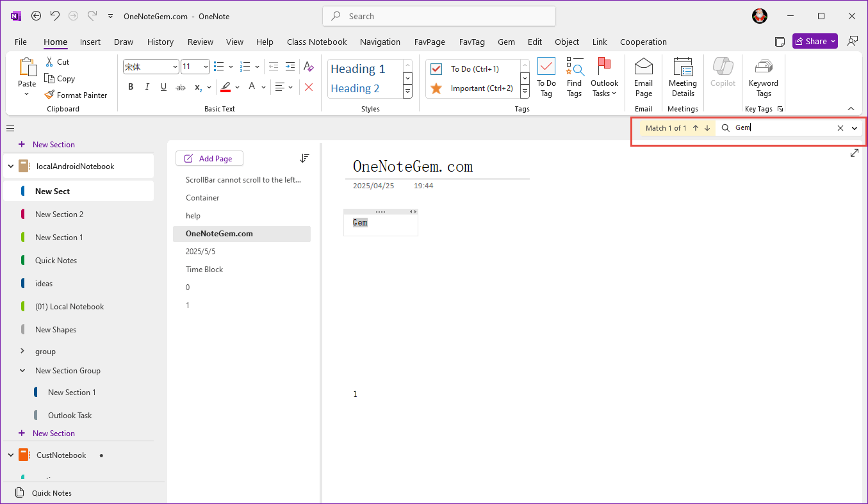Add a new page
Viewport: 868px width, 504px height.
209,158
